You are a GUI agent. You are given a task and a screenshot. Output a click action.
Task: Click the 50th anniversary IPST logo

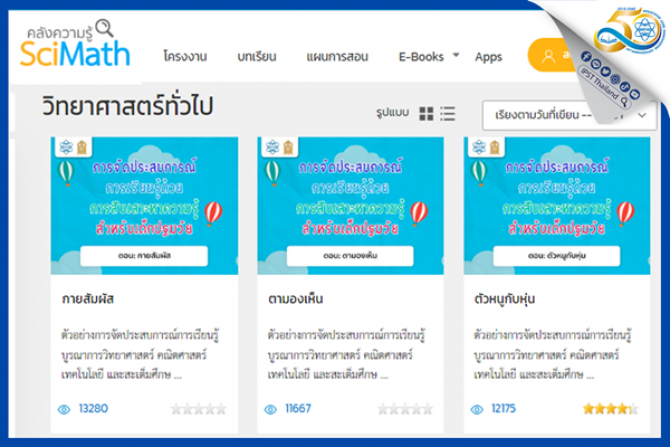[629, 30]
